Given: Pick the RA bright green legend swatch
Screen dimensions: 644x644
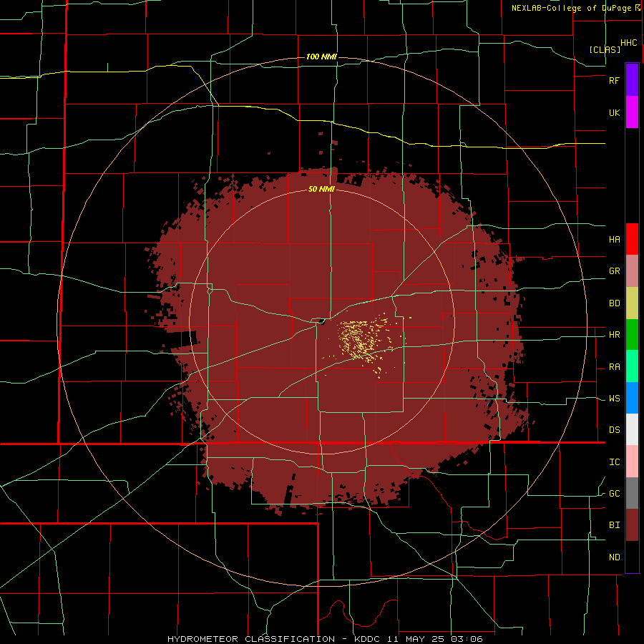Looking at the screenshot, I should [632, 366].
